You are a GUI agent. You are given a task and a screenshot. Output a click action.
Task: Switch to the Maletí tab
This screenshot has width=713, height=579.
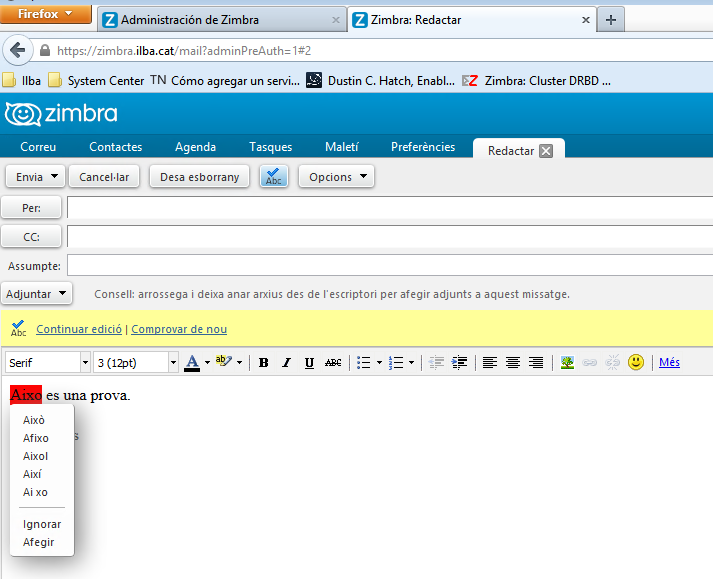342,147
